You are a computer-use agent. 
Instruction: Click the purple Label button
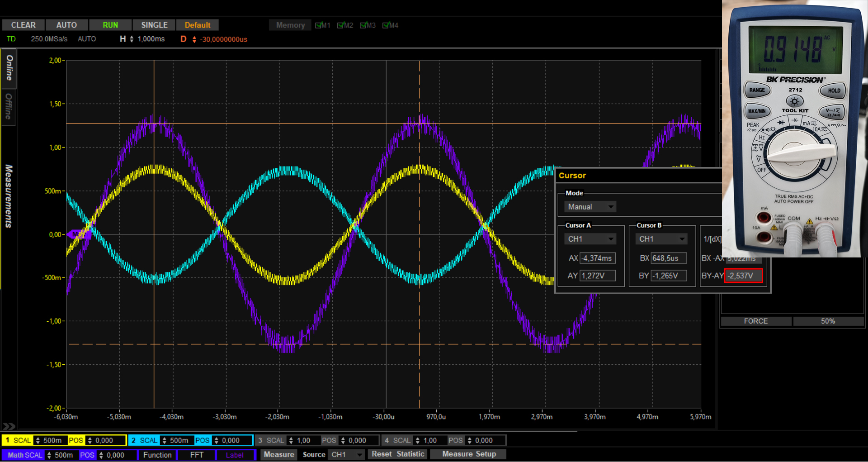coord(235,455)
